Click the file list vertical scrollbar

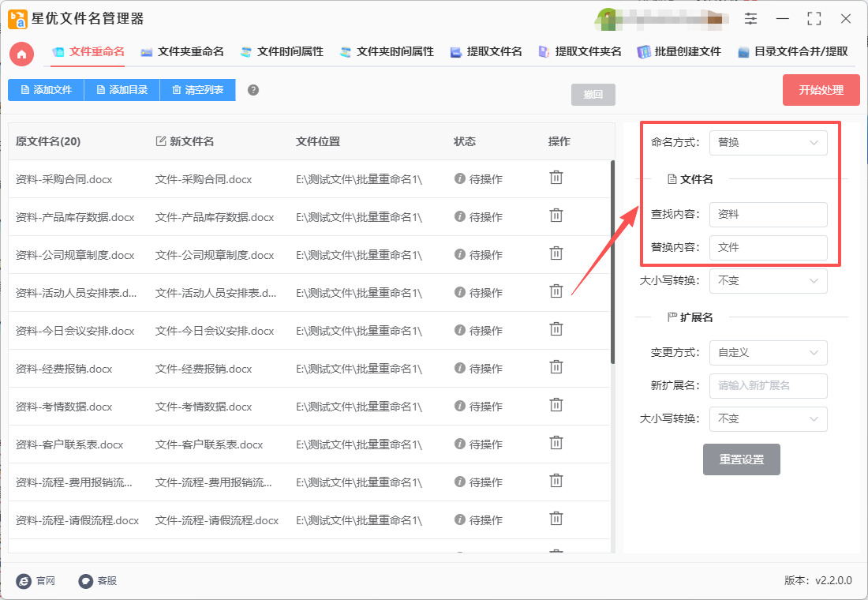(612, 261)
